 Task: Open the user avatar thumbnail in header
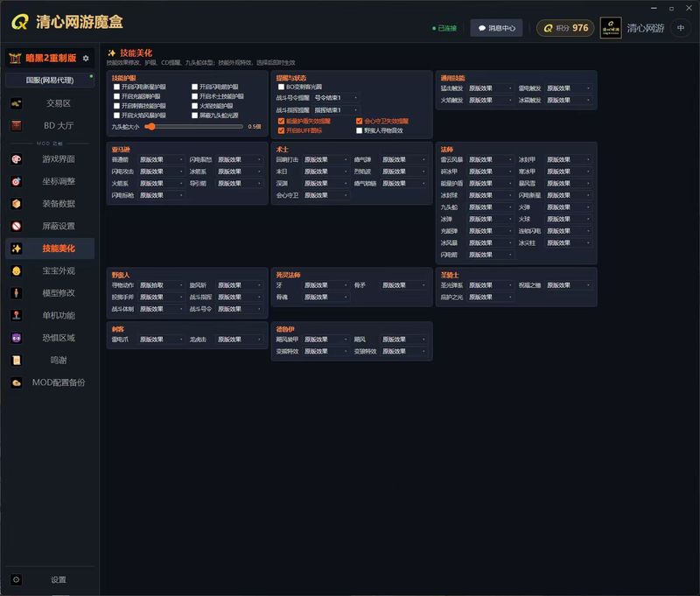click(x=611, y=28)
